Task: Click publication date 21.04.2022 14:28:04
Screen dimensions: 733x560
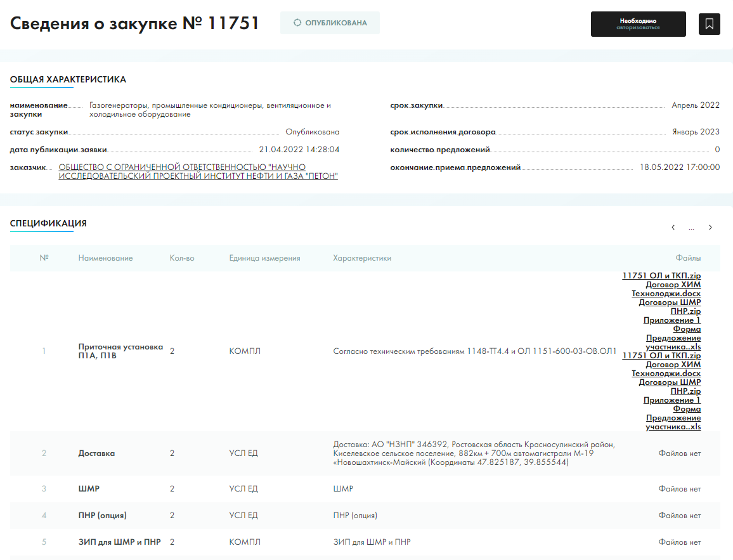Action: (x=299, y=150)
